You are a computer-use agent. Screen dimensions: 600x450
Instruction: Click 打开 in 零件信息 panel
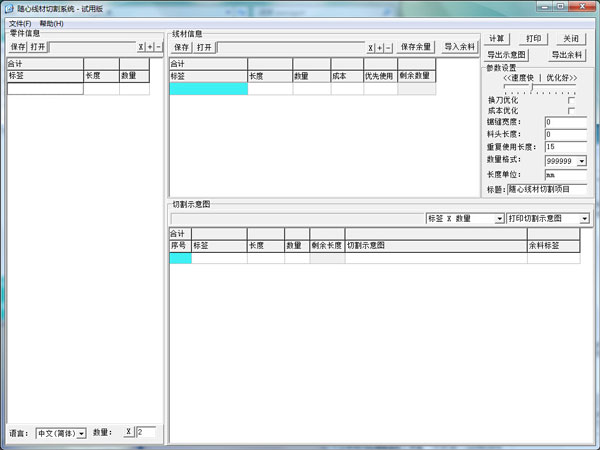(x=38, y=47)
